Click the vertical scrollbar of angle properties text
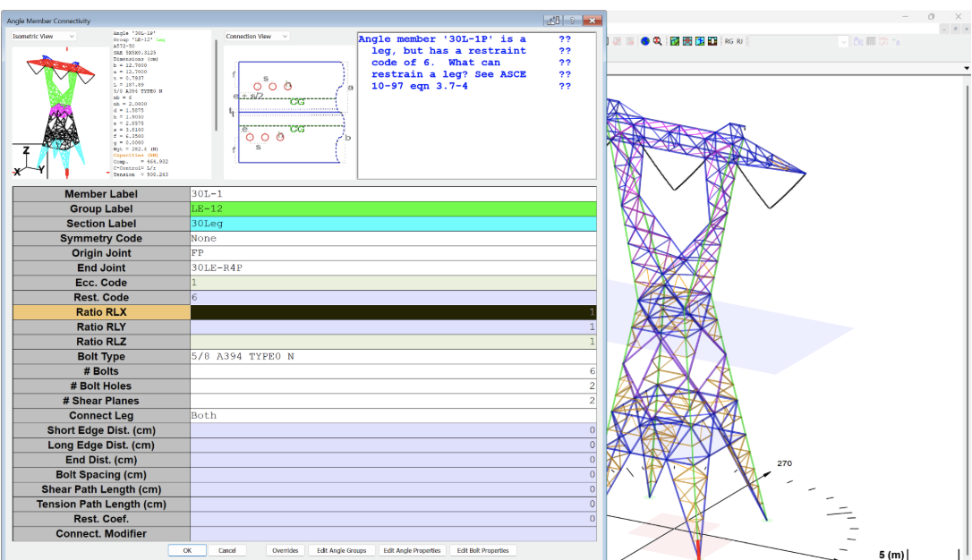The height and width of the screenshot is (560, 972). pyautogui.click(x=216, y=86)
